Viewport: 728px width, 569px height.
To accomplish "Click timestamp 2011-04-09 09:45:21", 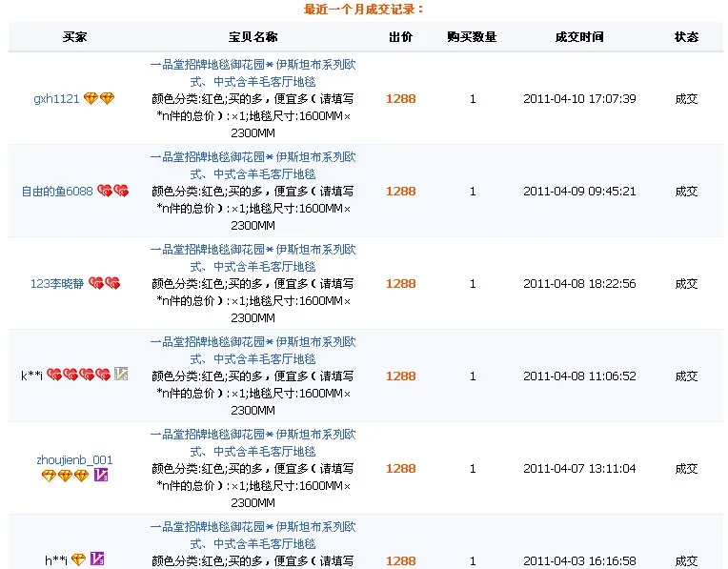I will 579,191.
